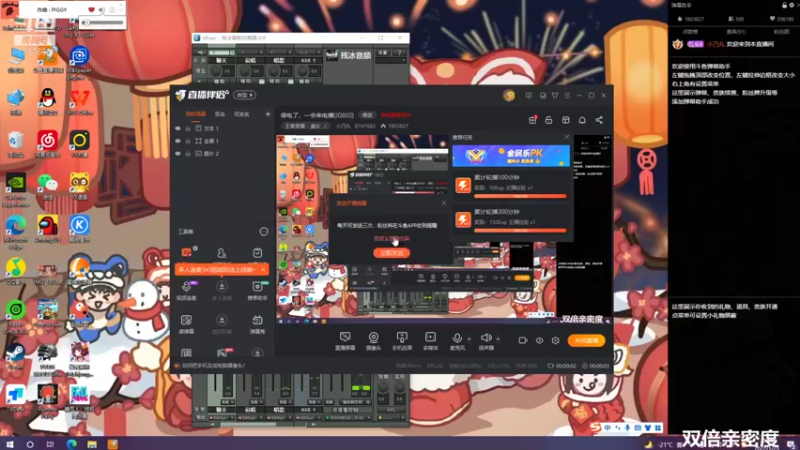
Task: Toggle the lock on the 图片 2 layer
Action: coord(188,154)
